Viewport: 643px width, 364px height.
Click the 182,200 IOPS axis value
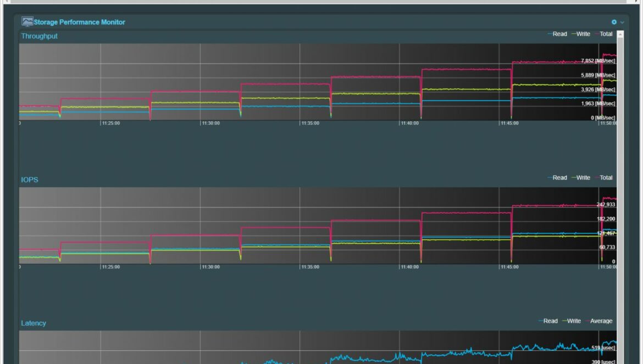(x=606, y=219)
